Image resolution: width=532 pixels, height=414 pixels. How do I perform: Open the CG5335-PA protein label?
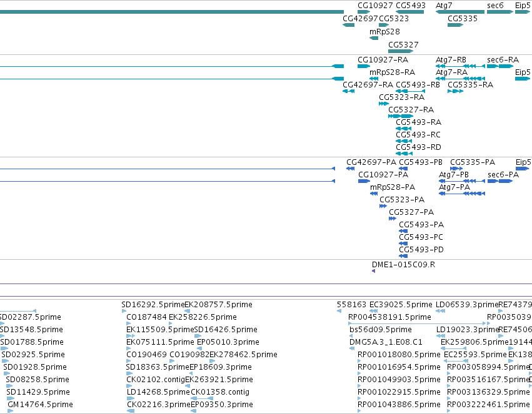(x=473, y=162)
